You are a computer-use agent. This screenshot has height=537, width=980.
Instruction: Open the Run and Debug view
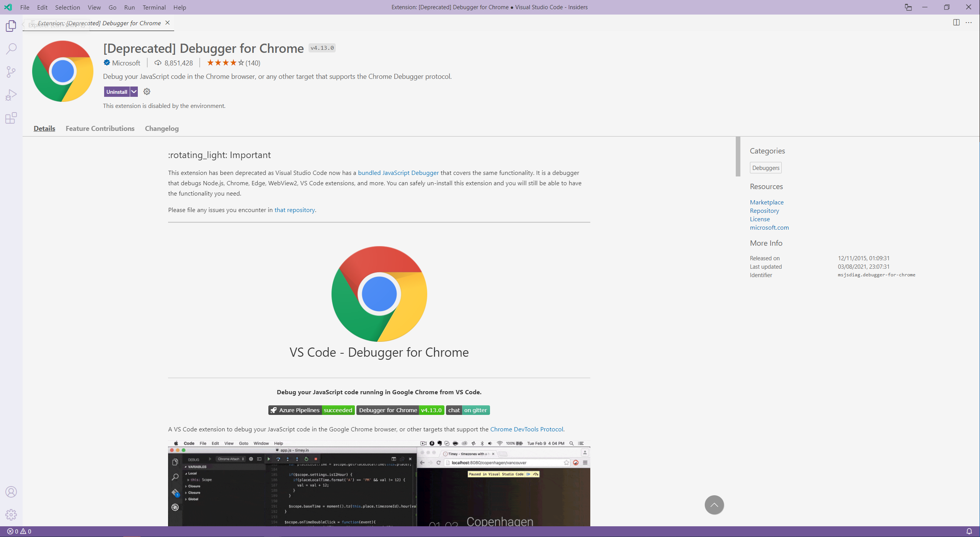point(11,94)
